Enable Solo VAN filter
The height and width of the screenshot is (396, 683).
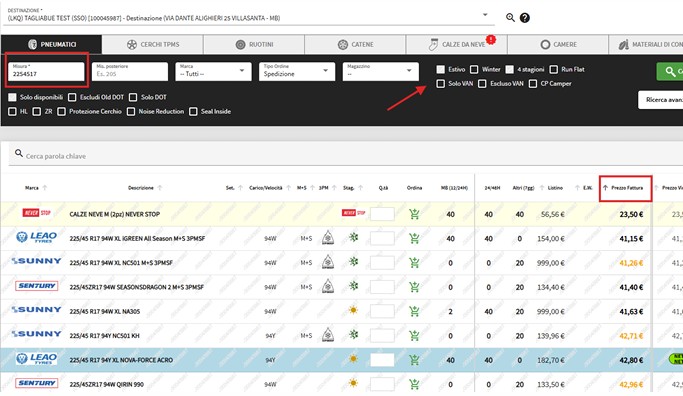click(441, 84)
